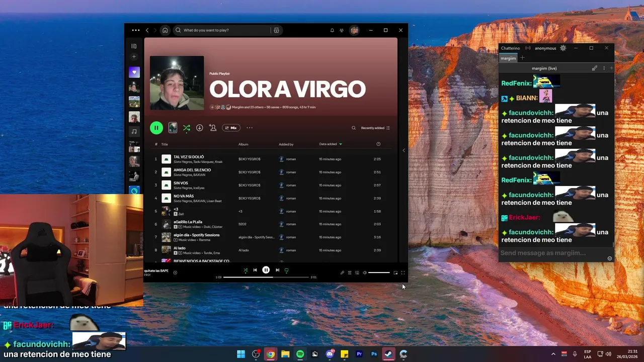Image resolution: width=644 pixels, height=362 pixels.
Task: Toggle shuffle in player bar
Action: pyautogui.click(x=246, y=270)
